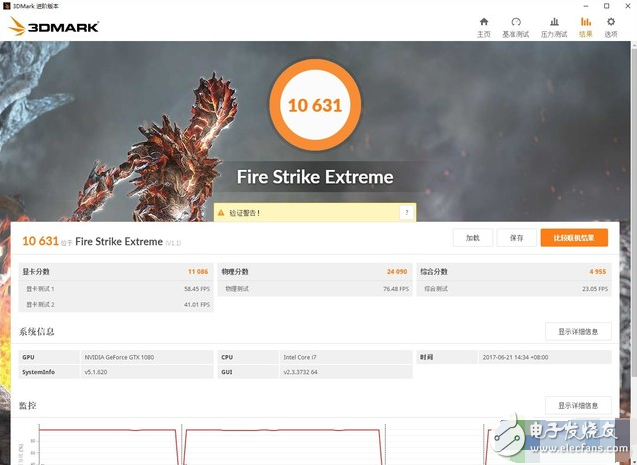Select the Results (结果) bar chart icon
The height and width of the screenshot is (465, 637).
click(x=585, y=22)
